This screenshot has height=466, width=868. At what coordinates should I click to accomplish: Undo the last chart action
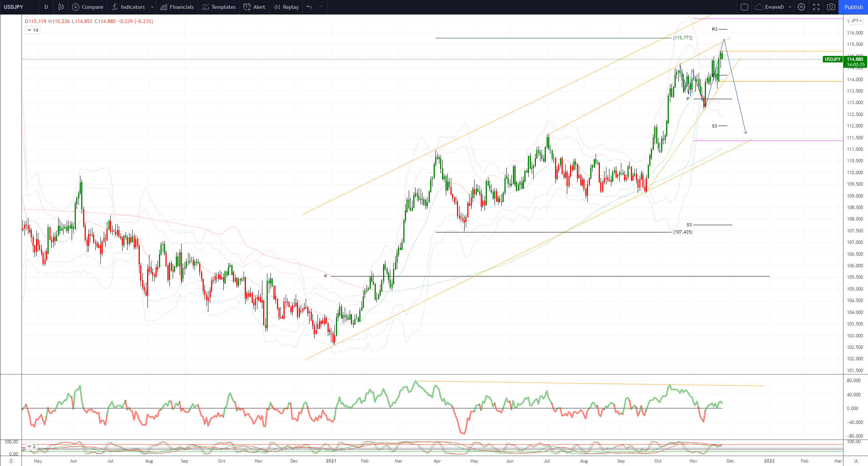(x=310, y=7)
